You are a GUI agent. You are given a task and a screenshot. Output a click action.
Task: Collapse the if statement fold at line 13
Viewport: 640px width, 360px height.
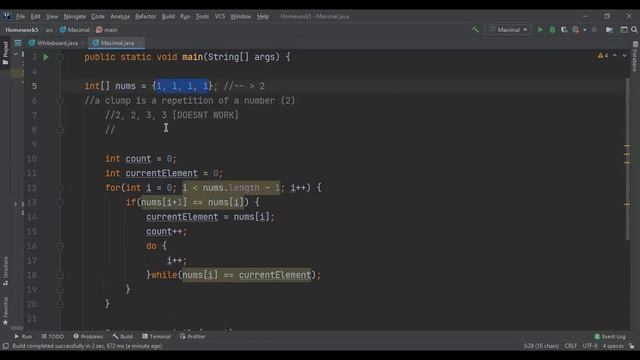point(60,202)
